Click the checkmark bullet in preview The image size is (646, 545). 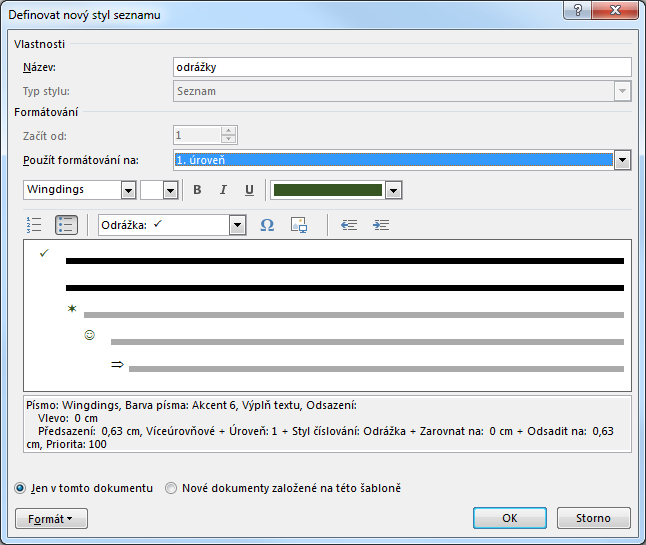click(x=44, y=253)
